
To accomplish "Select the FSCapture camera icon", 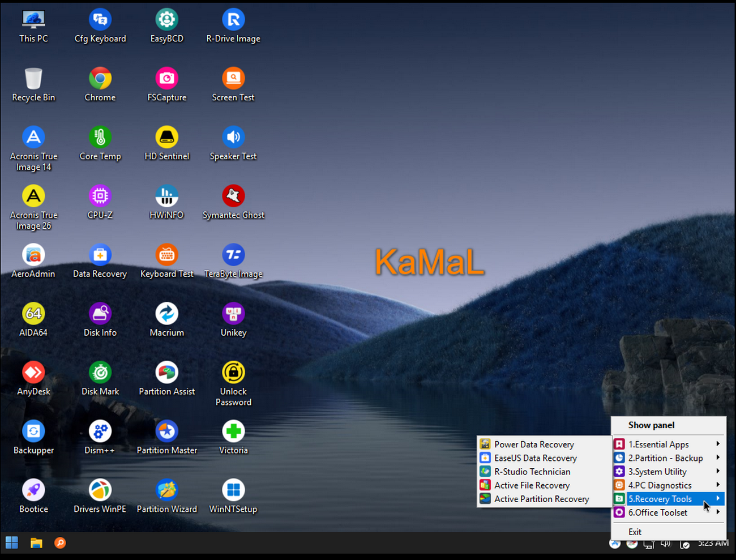I will tap(167, 86).
